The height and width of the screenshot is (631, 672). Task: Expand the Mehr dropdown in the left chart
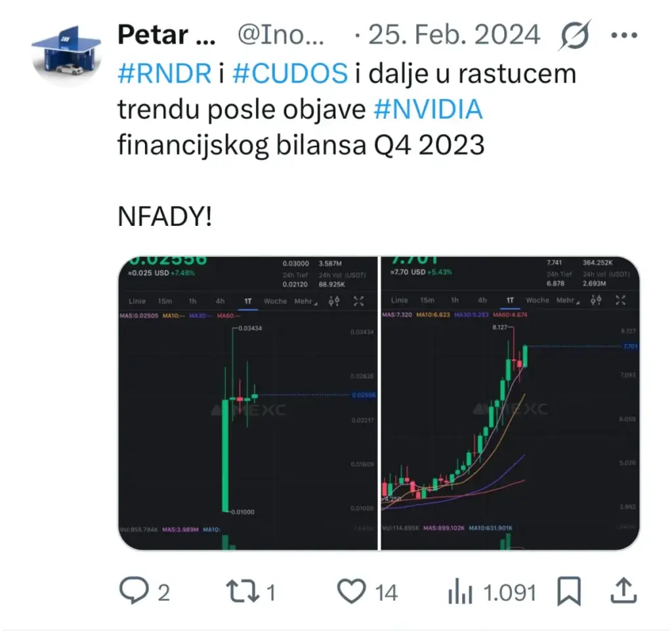point(306,301)
